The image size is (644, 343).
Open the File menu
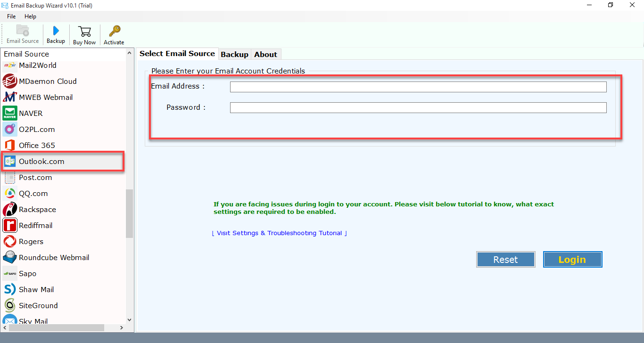point(11,16)
